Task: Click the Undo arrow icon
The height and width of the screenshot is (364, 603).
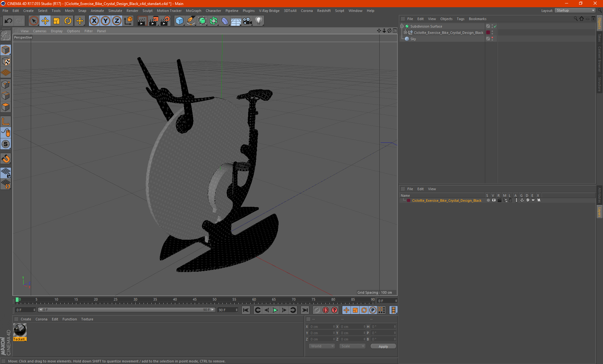Action: coord(8,21)
